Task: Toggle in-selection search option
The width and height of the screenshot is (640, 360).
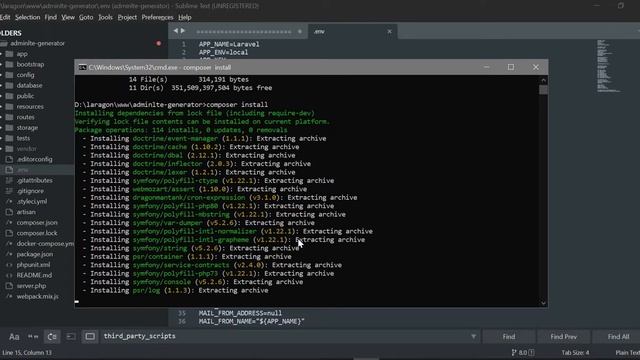Action: (71, 337)
